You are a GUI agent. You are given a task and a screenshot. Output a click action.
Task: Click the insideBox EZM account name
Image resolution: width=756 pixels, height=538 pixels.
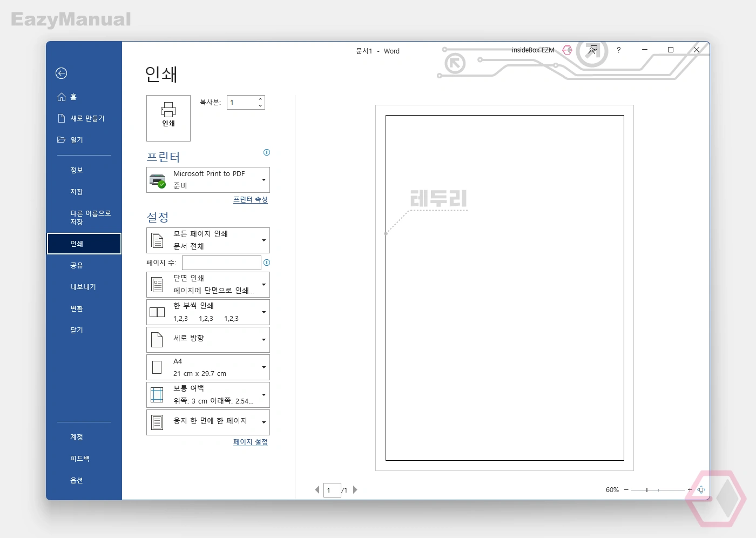[533, 50]
